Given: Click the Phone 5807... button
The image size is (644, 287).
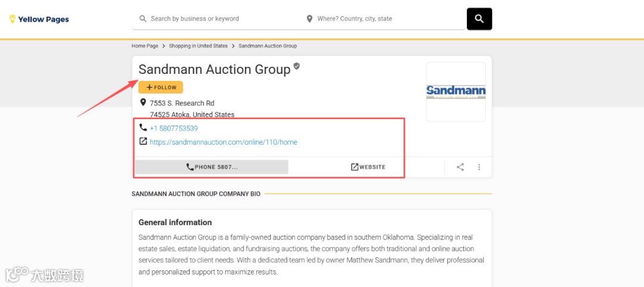Looking at the screenshot, I should 212,167.
